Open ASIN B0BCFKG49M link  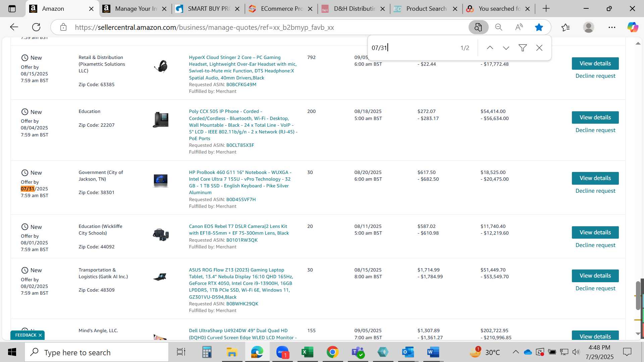[x=241, y=84]
